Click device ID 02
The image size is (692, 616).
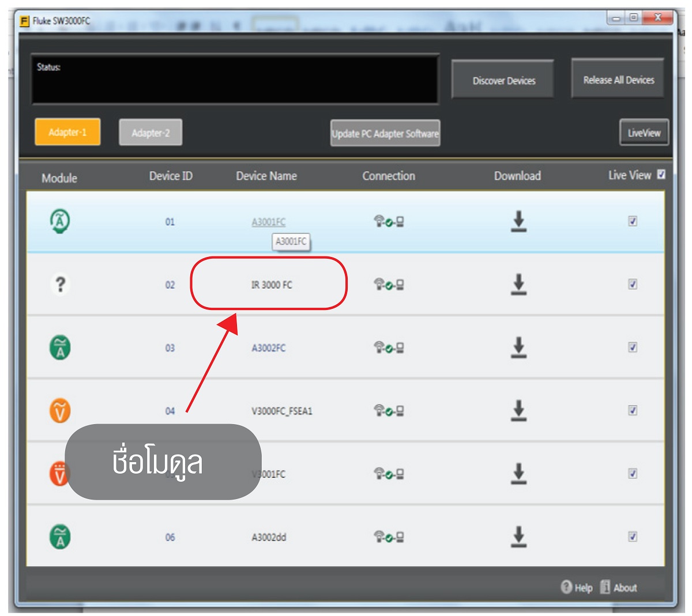(170, 285)
